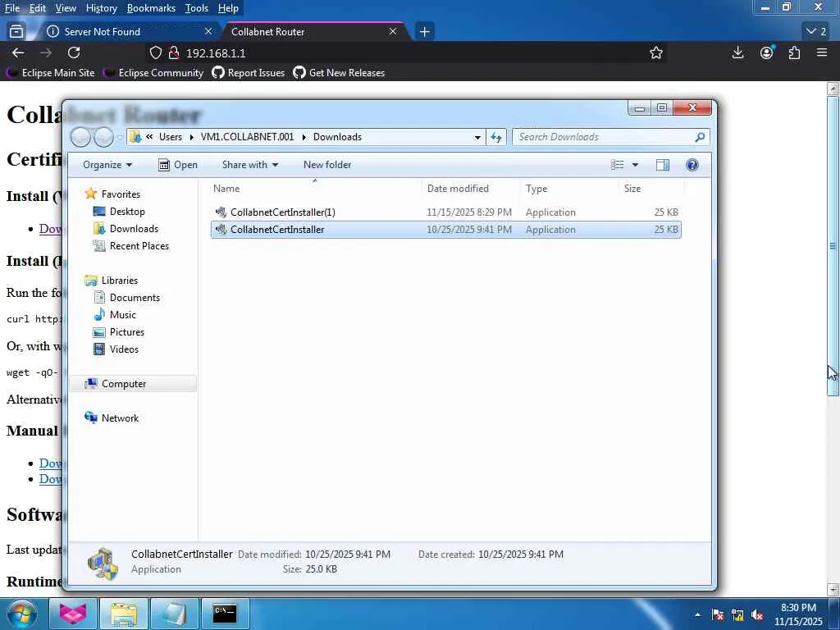Sort files by Name column header
Viewport: 840px width, 630px height.
point(315,189)
